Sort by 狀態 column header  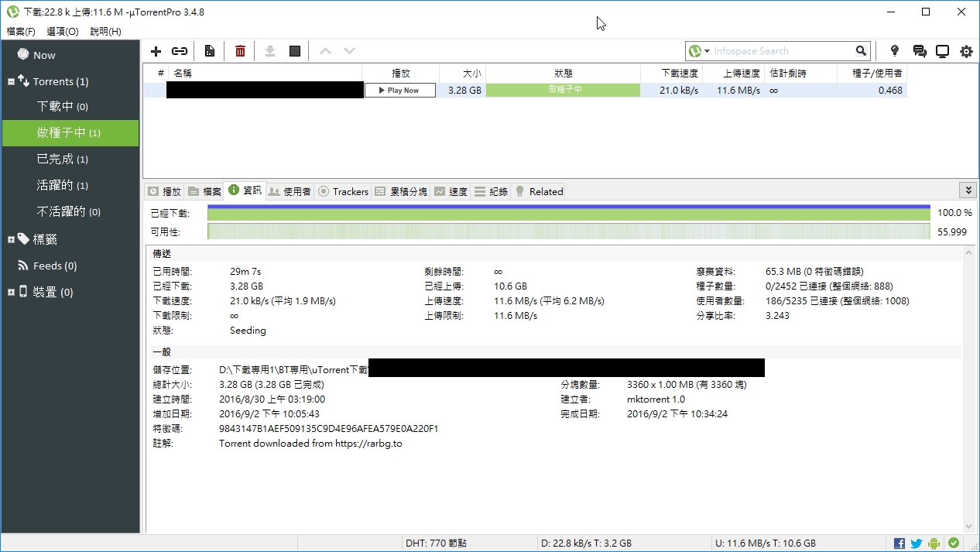(x=564, y=73)
